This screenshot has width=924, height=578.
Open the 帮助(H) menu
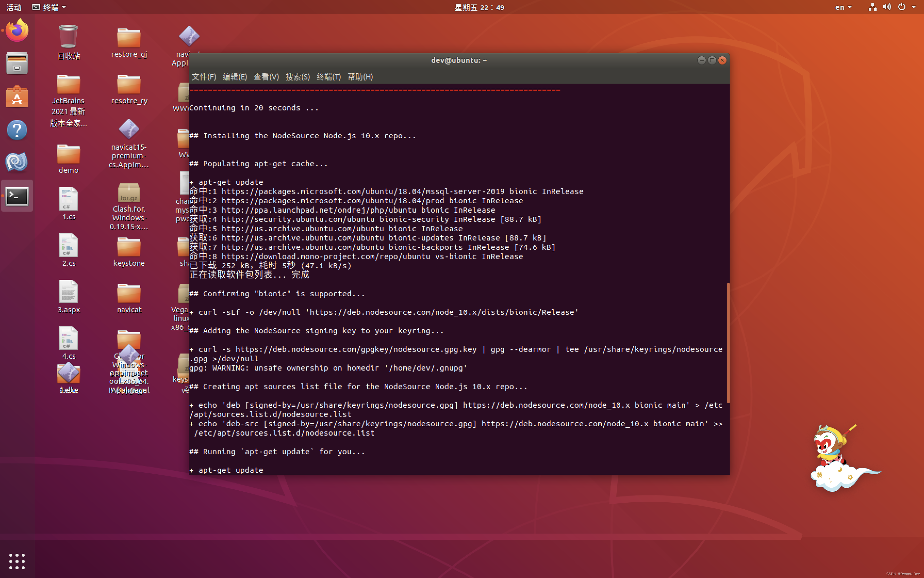tap(360, 77)
